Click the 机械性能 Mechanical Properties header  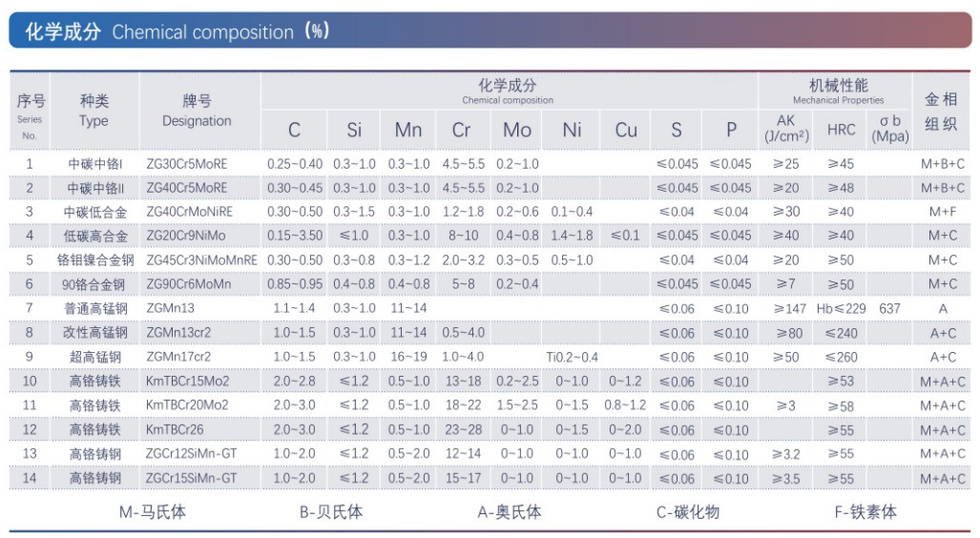(x=838, y=91)
